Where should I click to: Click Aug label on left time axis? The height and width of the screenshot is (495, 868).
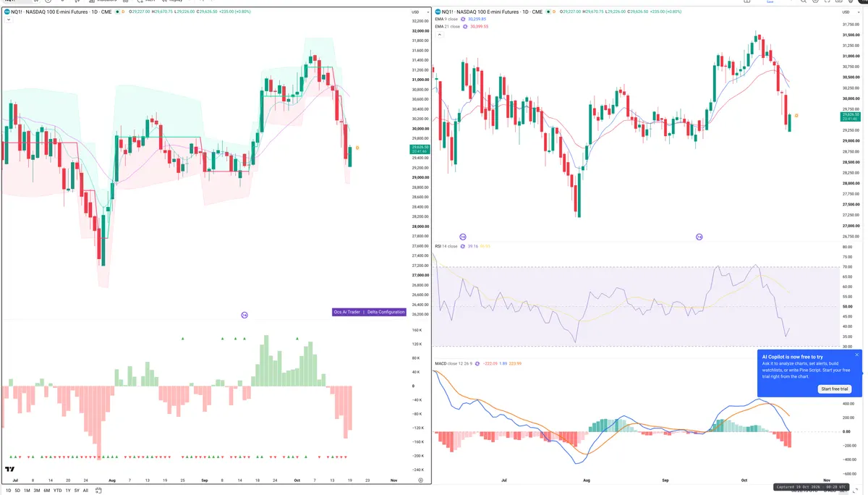pos(111,480)
